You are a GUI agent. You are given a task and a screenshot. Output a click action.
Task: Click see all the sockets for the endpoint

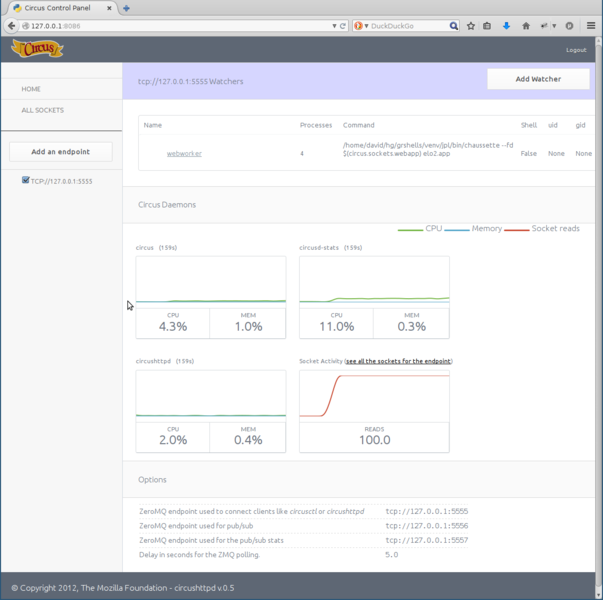coord(398,361)
